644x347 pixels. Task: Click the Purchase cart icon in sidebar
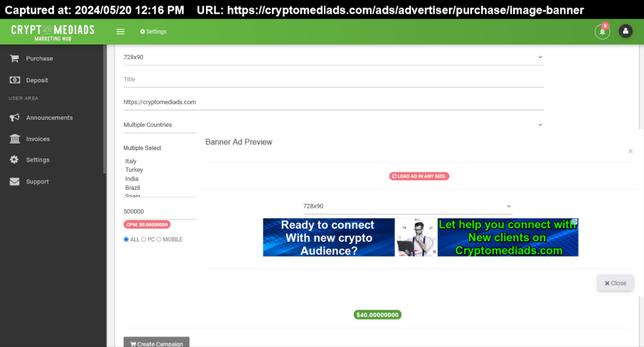coord(14,59)
